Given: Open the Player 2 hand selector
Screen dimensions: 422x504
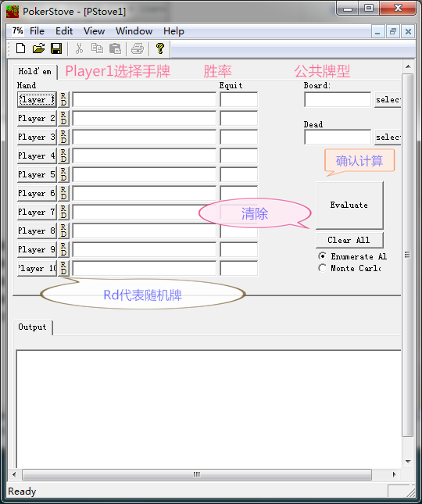Looking at the screenshot, I should tap(37, 118).
